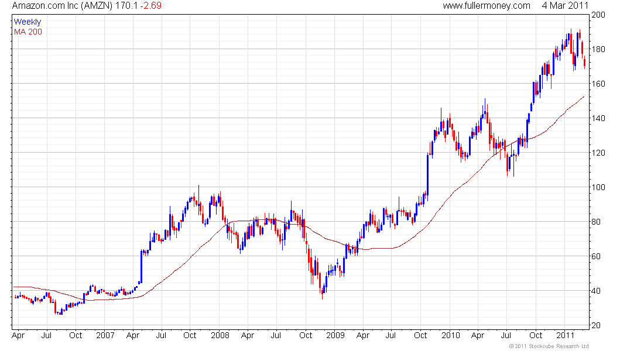Click the 40 price axis label
Screen dimensions: 644x351
tap(596, 291)
